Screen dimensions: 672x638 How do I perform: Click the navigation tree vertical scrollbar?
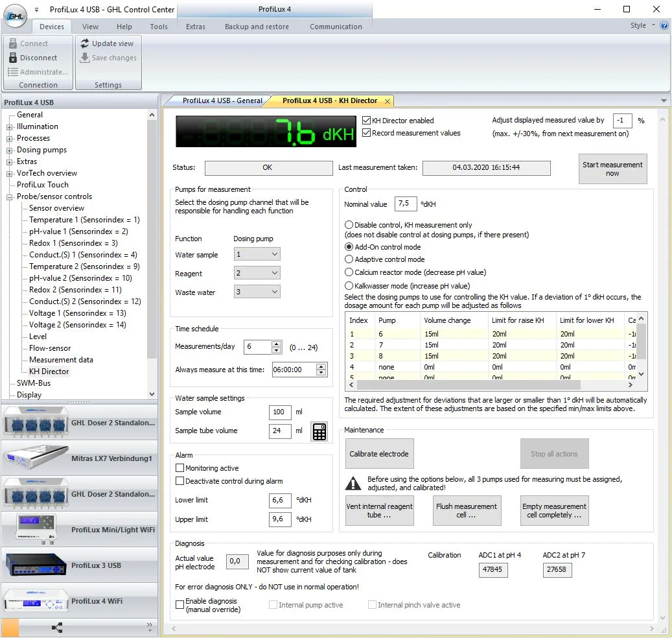coord(152,240)
